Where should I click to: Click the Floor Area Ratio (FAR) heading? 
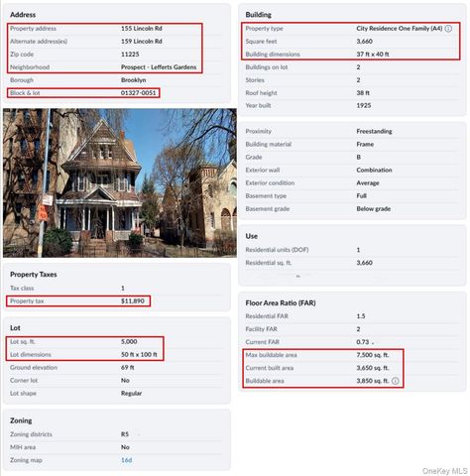coord(281,302)
